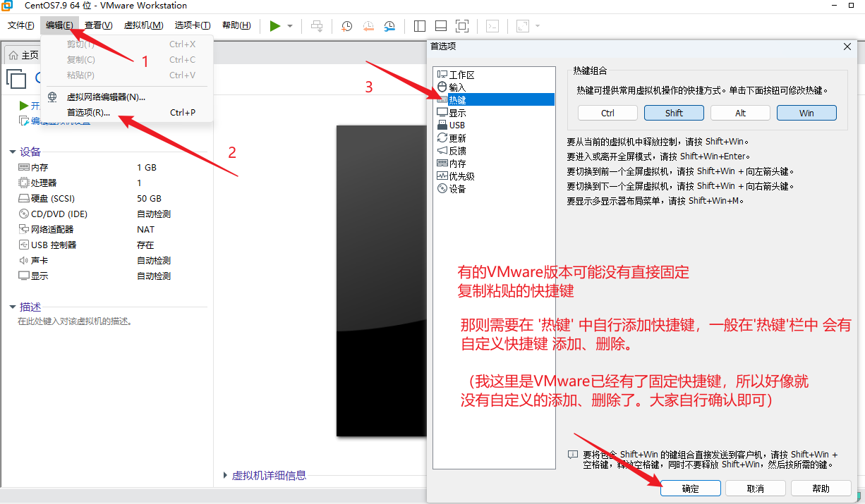Image resolution: width=865 pixels, height=504 pixels.
Task: Select the 优先级 icon in the Preferences list
Action: click(442, 176)
